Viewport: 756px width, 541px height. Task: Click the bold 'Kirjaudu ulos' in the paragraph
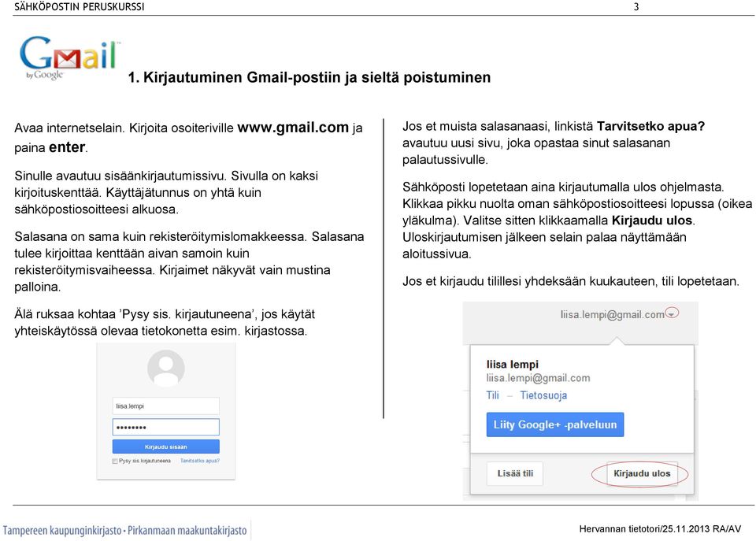click(x=652, y=220)
